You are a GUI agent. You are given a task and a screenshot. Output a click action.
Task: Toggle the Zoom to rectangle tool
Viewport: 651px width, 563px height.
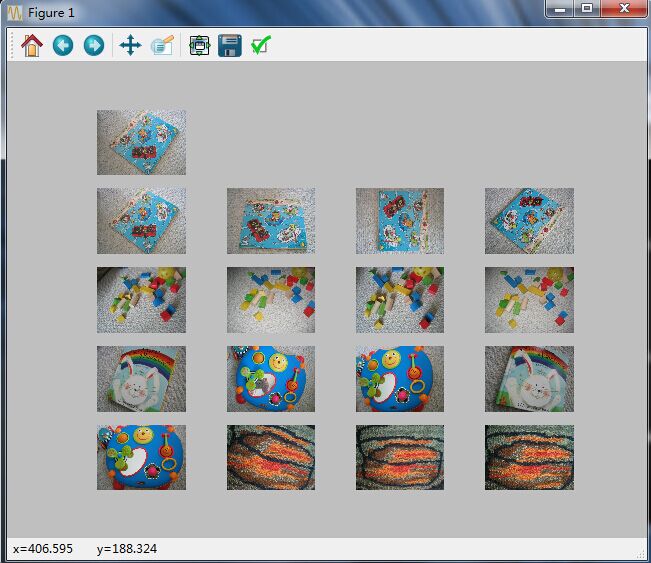[162, 45]
